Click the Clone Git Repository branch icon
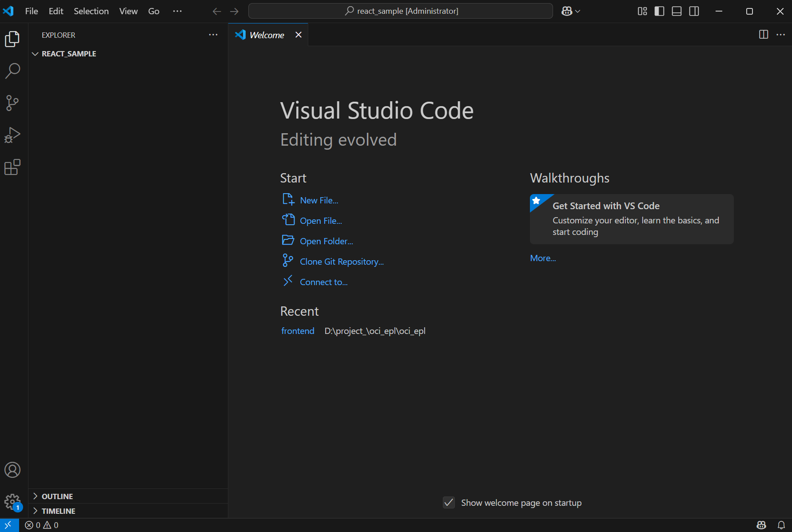The image size is (792, 532). pos(288,261)
